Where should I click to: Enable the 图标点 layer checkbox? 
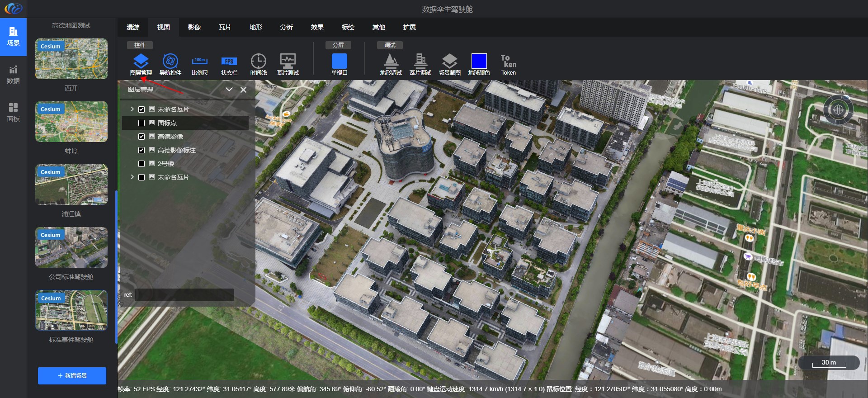pyautogui.click(x=142, y=123)
